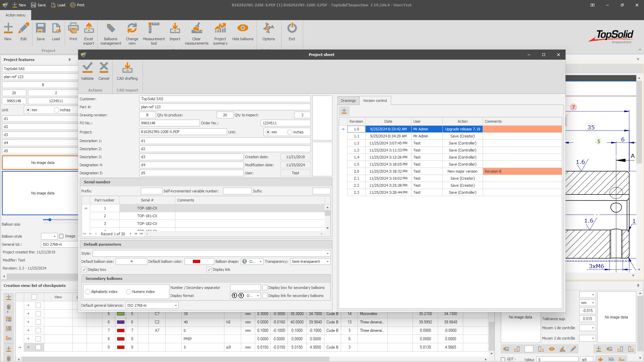Screen dimensions: 644x362
Task: Select inches in the Project features panel
Action: 57,110
